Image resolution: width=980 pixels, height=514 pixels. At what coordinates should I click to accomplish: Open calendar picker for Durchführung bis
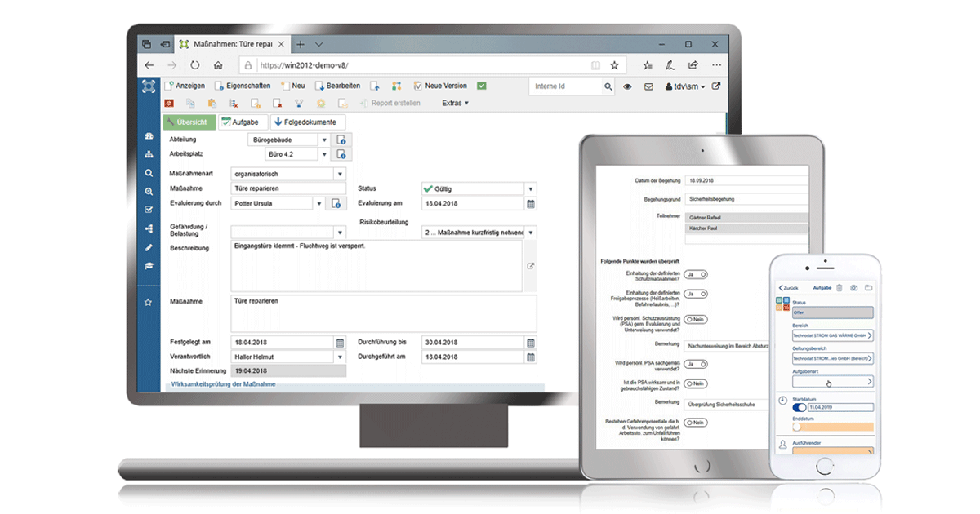(x=531, y=343)
